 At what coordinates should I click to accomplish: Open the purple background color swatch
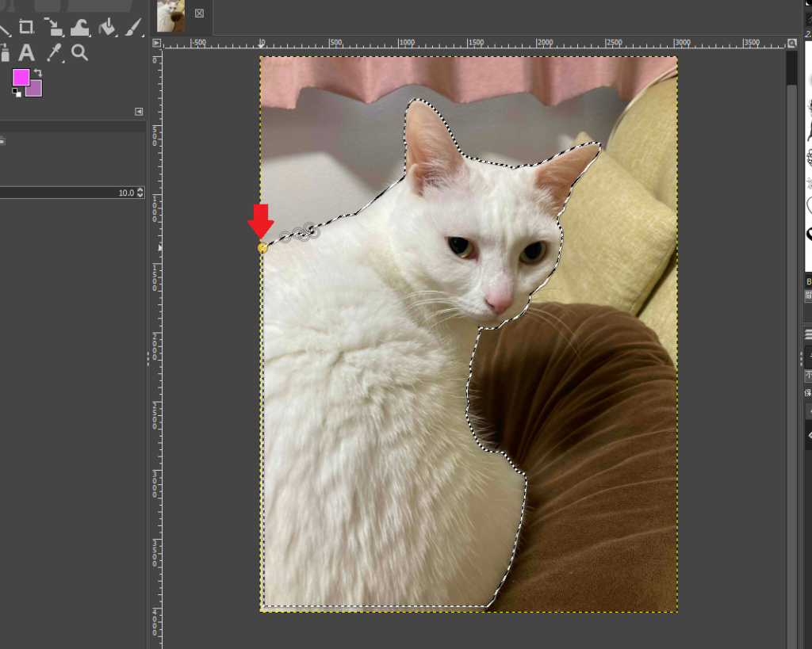[35, 90]
